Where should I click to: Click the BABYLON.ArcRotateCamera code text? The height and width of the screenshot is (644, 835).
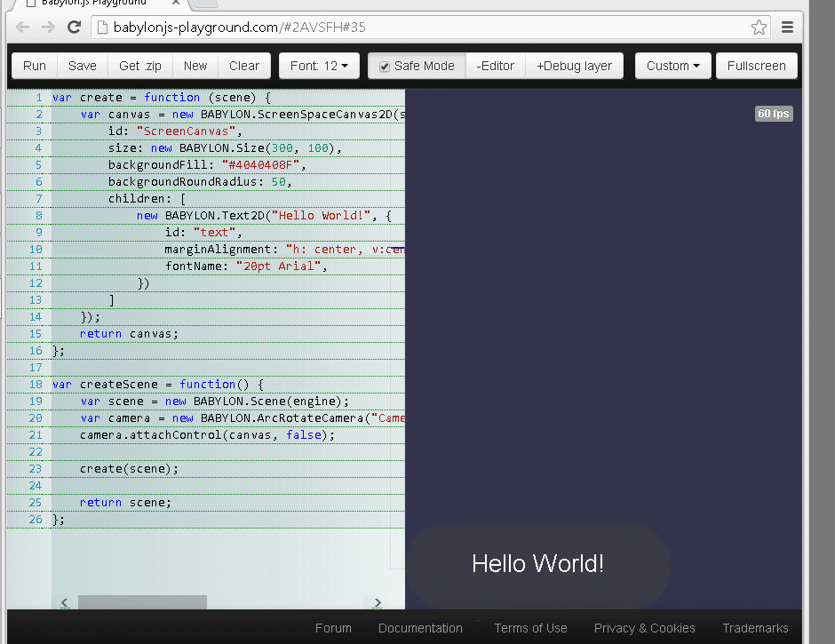(x=282, y=418)
